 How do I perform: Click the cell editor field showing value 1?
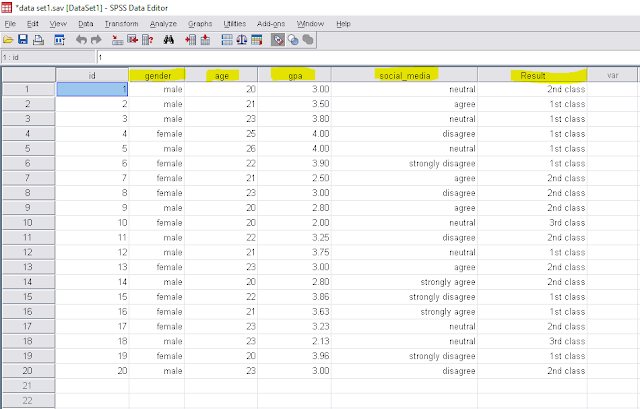tap(367, 57)
